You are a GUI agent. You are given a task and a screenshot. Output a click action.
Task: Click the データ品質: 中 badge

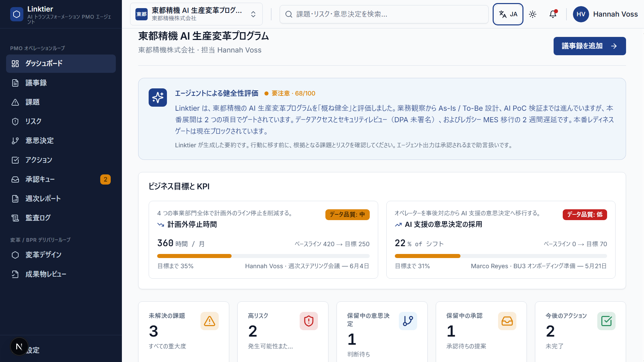pos(347,215)
